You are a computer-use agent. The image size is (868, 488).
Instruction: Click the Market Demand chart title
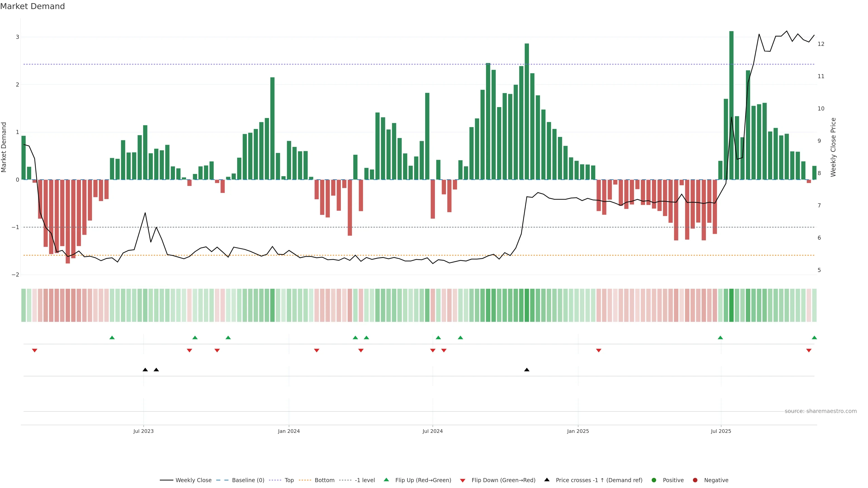pos(32,6)
